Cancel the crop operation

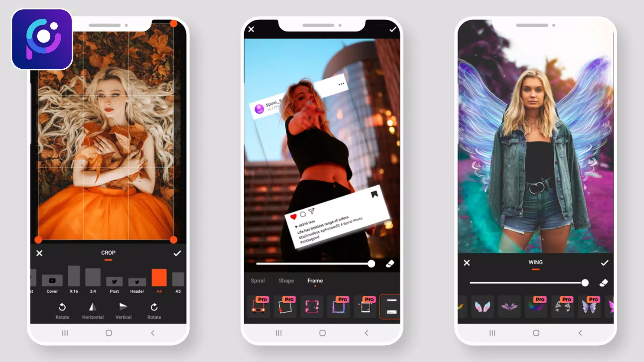[39, 253]
